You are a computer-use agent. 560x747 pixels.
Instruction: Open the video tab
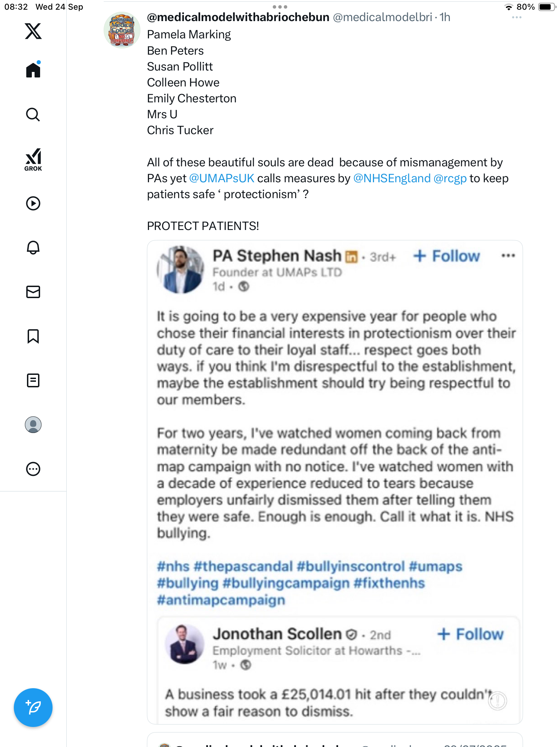[33, 203]
